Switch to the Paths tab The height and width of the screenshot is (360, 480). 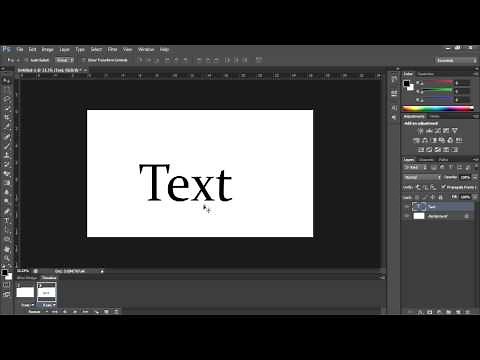coord(443,160)
